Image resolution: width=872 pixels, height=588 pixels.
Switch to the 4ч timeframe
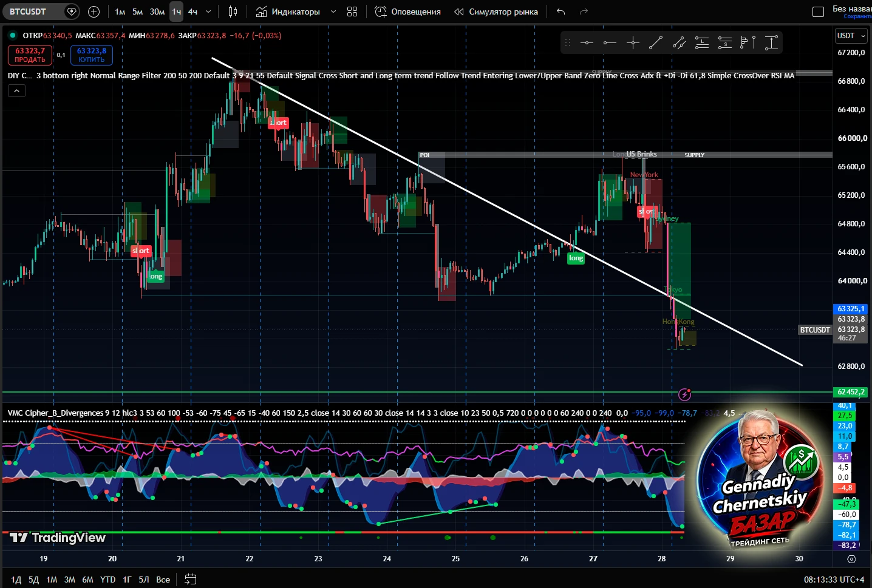tap(192, 12)
